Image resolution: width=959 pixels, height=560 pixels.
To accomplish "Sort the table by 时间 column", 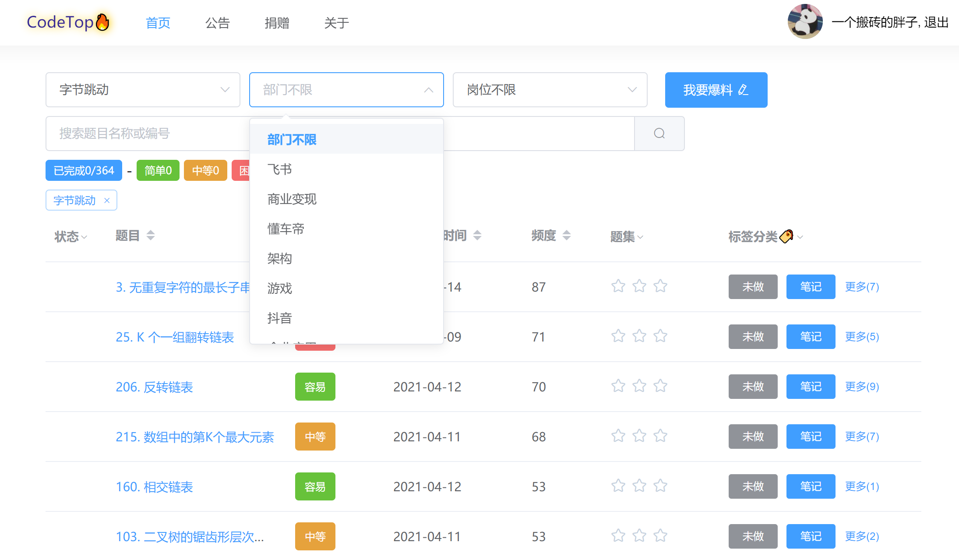I will (478, 235).
